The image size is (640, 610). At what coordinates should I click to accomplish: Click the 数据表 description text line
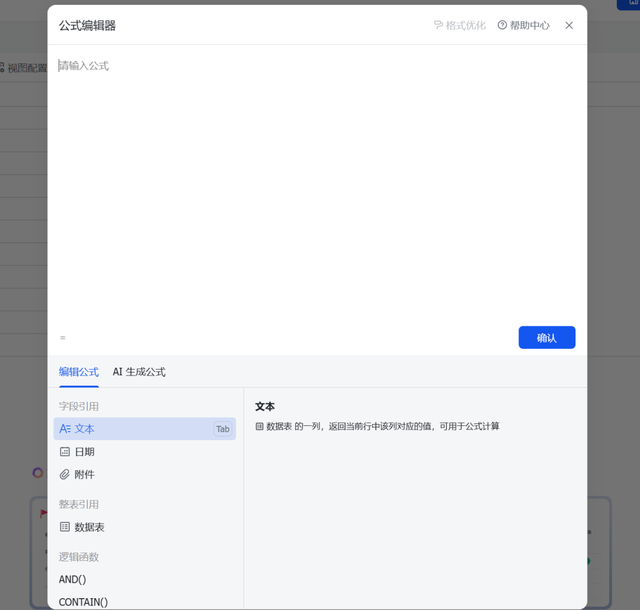click(378, 426)
